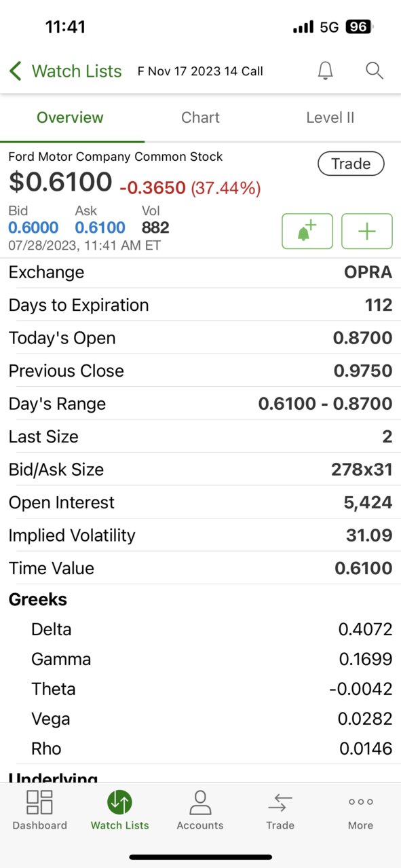Tap the oval Trade button
Viewport: 401px width, 868px height.
(351, 164)
